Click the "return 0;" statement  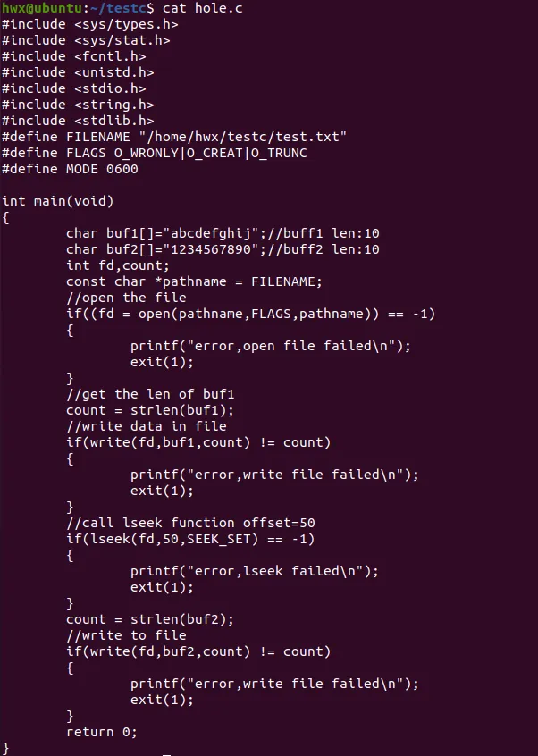click(102, 732)
